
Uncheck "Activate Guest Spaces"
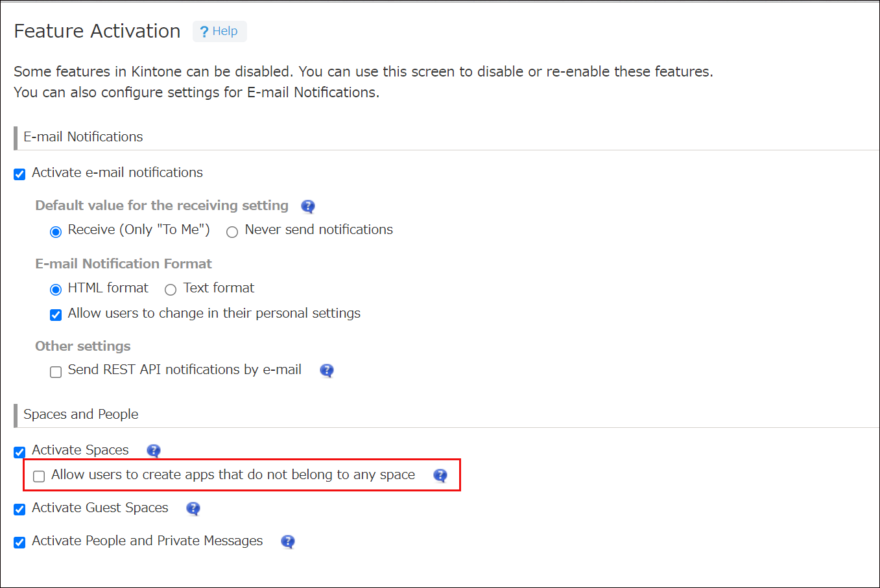point(19,509)
